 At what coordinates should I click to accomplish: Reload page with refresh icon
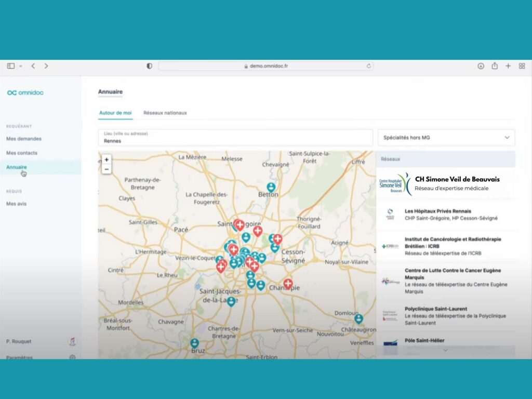click(368, 66)
